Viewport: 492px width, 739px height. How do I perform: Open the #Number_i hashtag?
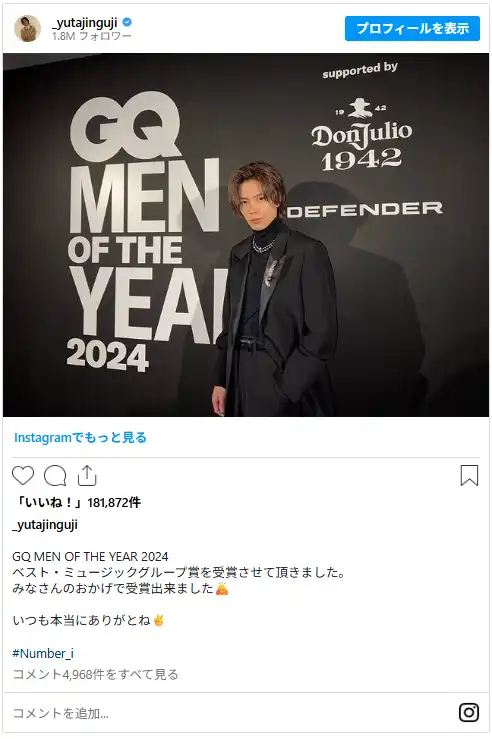(43, 653)
